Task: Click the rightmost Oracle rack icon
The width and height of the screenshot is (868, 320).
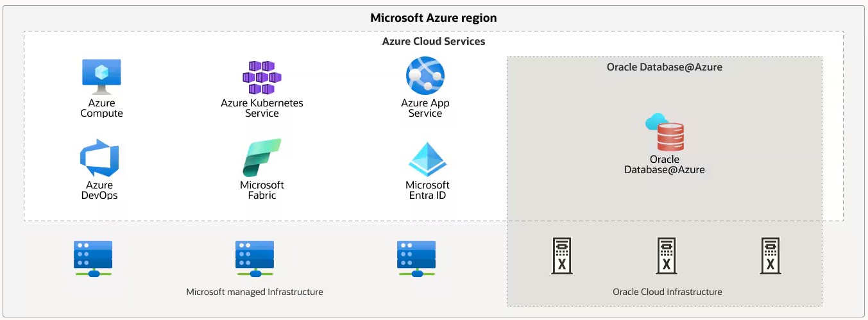Action: pos(770,256)
